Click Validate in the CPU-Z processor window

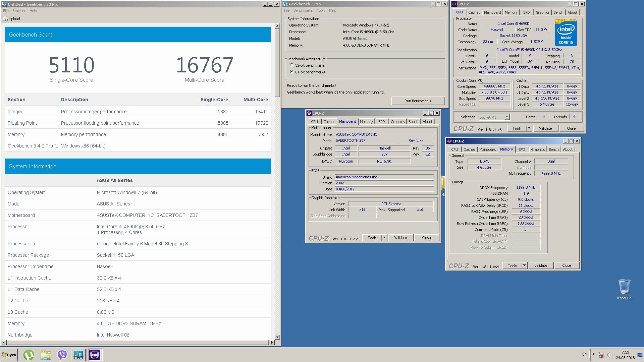(545, 128)
